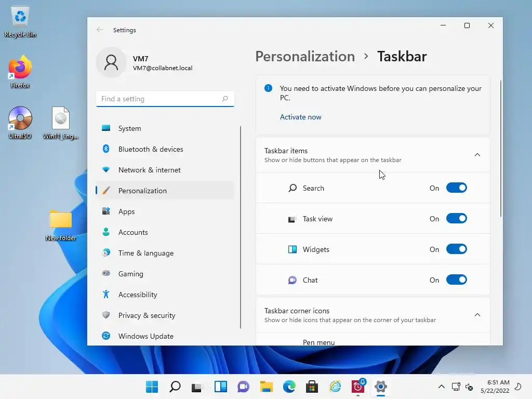The width and height of the screenshot is (532, 399).
Task: Click the back arrow in Settings
Action: click(100, 30)
